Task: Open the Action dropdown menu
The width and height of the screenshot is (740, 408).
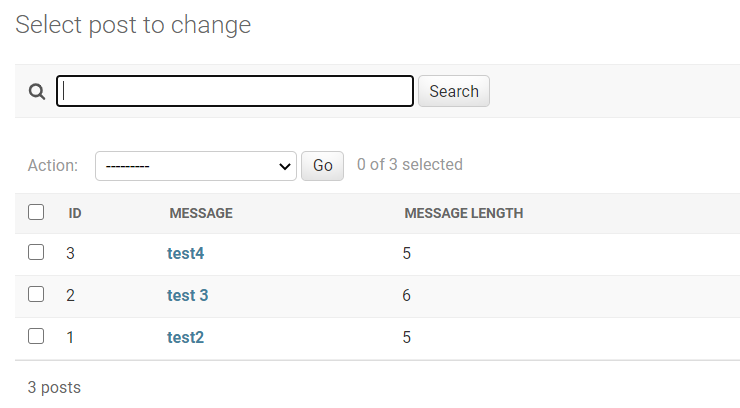Action: (196, 165)
